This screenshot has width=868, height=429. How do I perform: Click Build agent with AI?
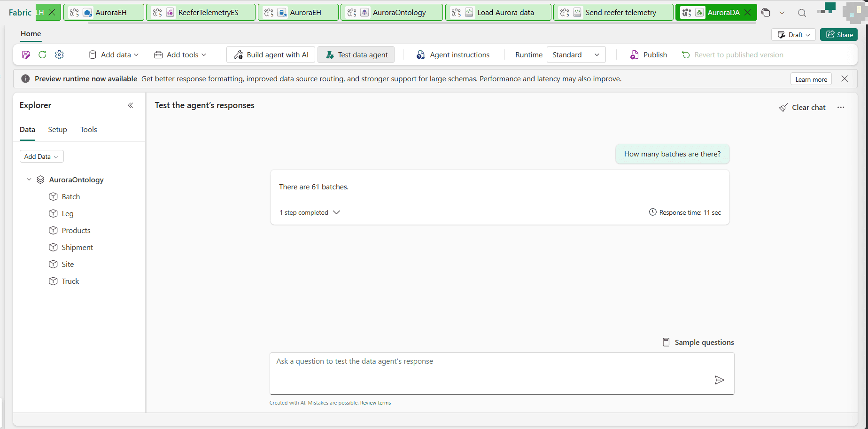(x=271, y=55)
